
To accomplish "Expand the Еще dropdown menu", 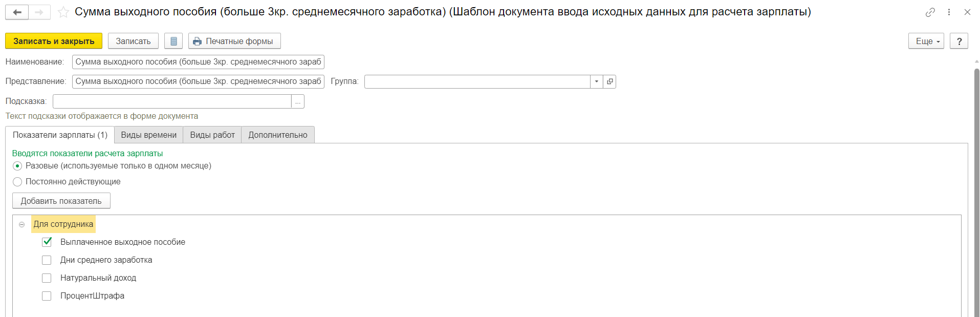I will tap(926, 41).
